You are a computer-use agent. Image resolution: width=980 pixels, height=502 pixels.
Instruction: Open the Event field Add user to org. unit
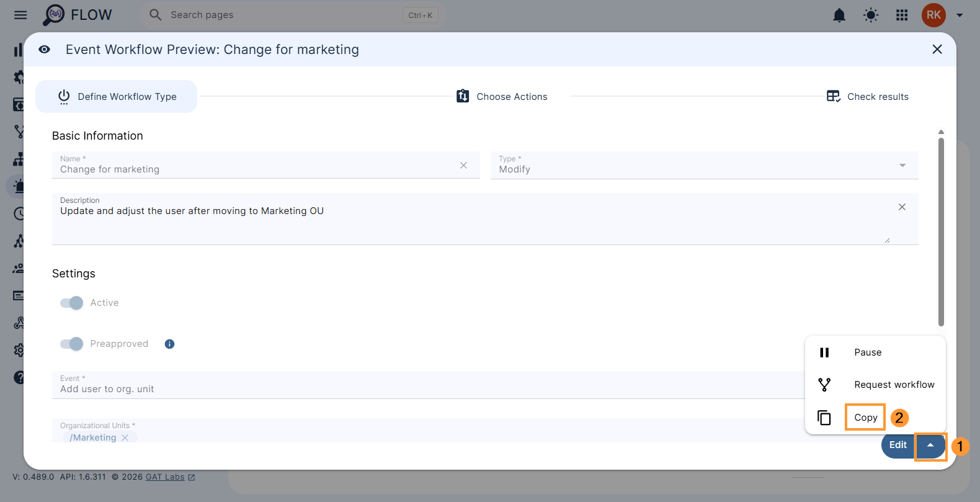428,385
